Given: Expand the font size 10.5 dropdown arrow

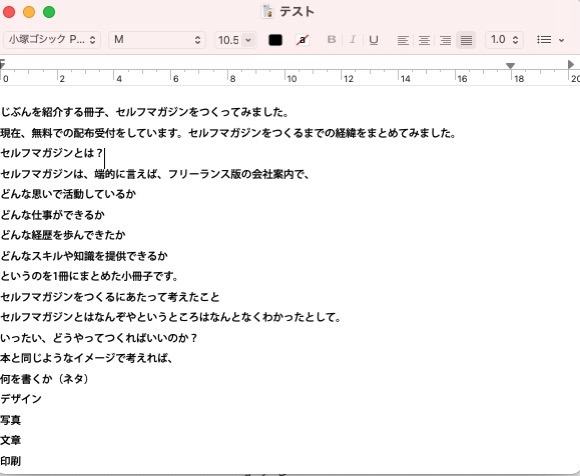Looking at the screenshot, I should (248, 40).
